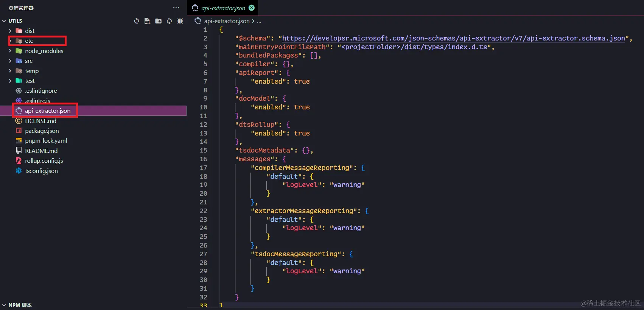Click the "docModel" key
The width and height of the screenshot is (644, 310).
[254, 98]
